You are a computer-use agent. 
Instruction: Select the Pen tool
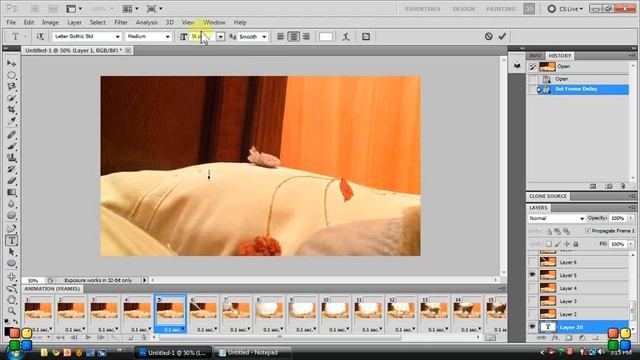click(x=11, y=228)
